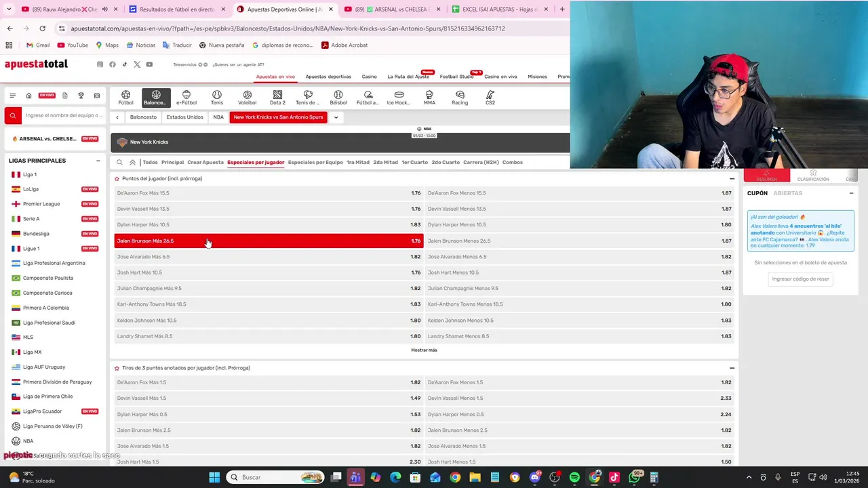
Task: Select Jalen Brunson Menos 26.5 odds
Action: (x=580, y=241)
